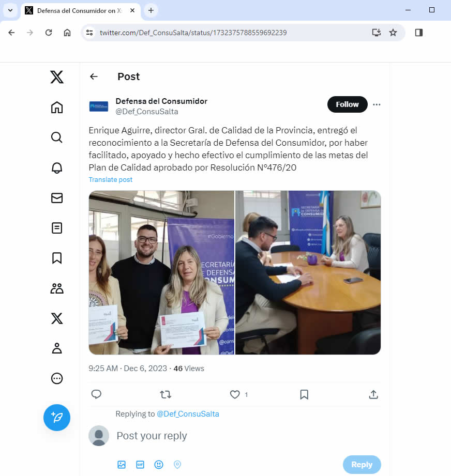The image size is (451, 476).
Task: Follow Defensa del Consumidor account
Action: point(347,104)
